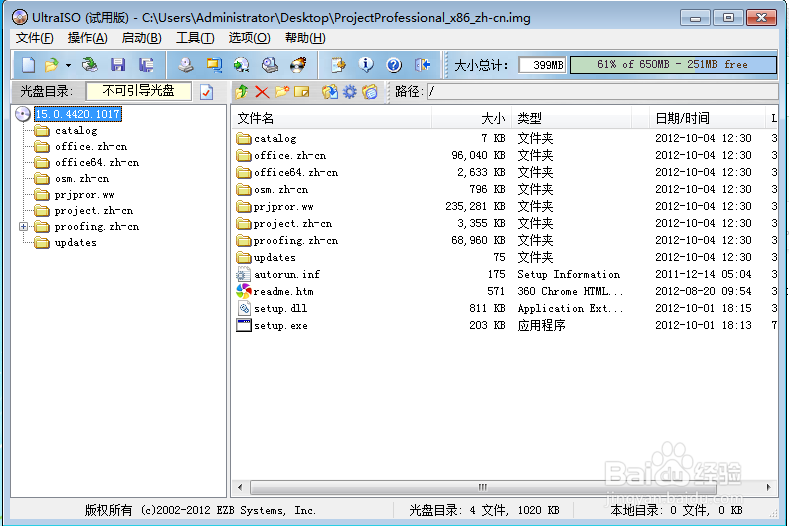Open the 工具(T) menu

coord(195,38)
